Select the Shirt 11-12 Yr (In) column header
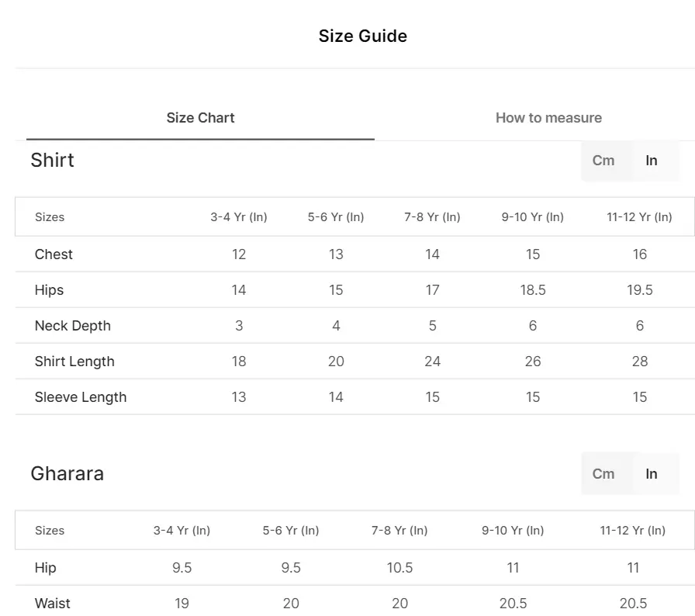 click(639, 217)
